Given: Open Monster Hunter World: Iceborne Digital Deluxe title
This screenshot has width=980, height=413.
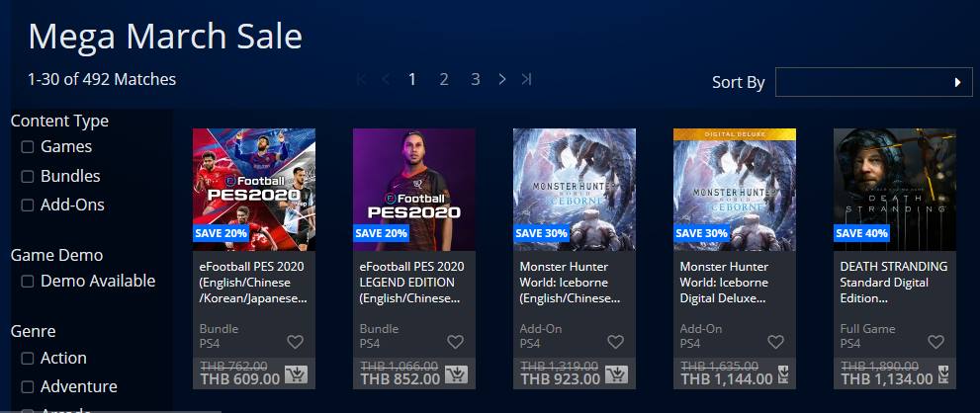Looking at the screenshot, I should coord(725,283).
